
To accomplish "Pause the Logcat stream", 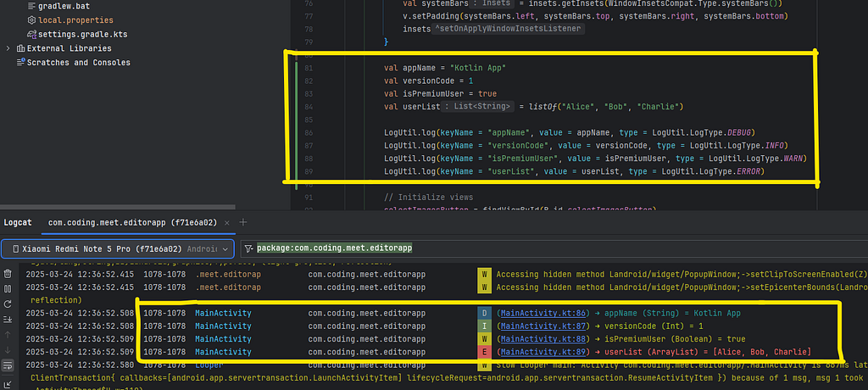I will 8,288.
